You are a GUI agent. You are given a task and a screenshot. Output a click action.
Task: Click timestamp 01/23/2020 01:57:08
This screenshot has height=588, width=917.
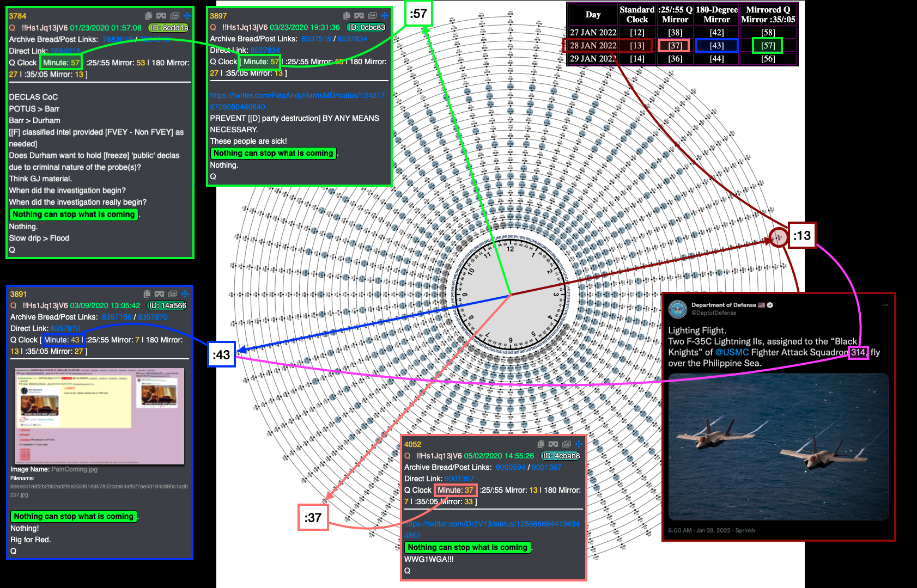[106, 28]
